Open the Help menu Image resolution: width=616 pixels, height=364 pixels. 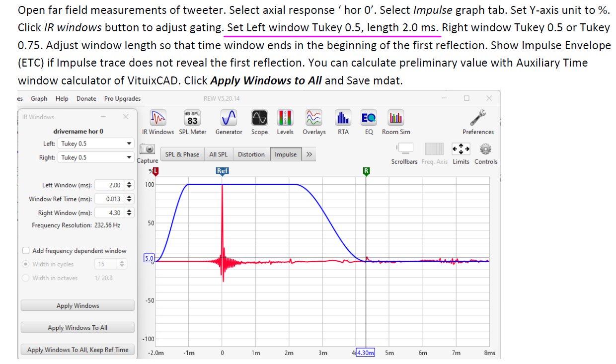tap(62, 98)
